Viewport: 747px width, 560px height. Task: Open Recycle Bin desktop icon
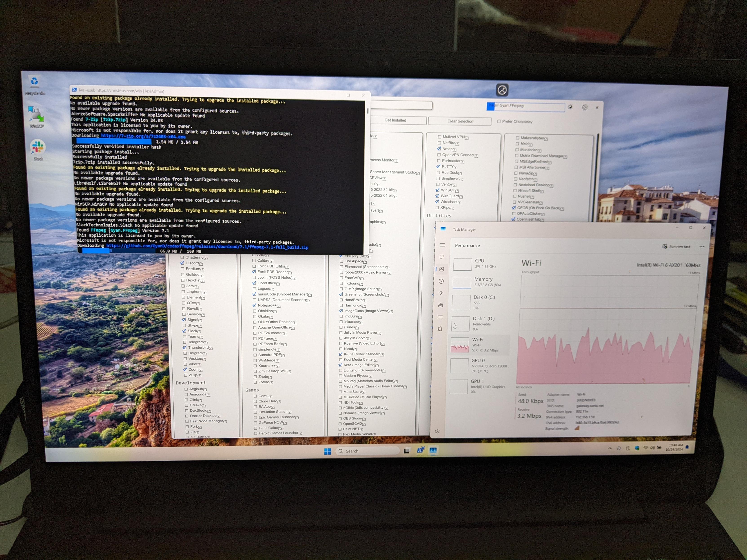34,85
